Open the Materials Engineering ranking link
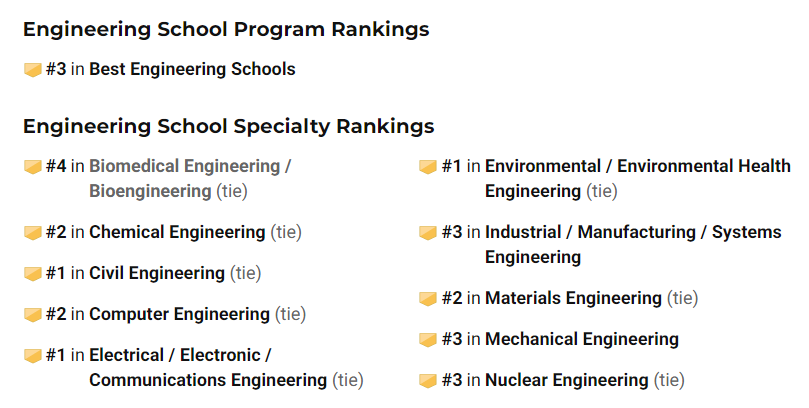 point(573,299)
